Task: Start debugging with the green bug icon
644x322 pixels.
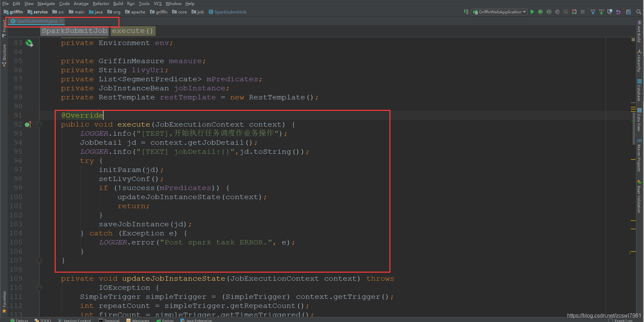Action: pos(541,12)
